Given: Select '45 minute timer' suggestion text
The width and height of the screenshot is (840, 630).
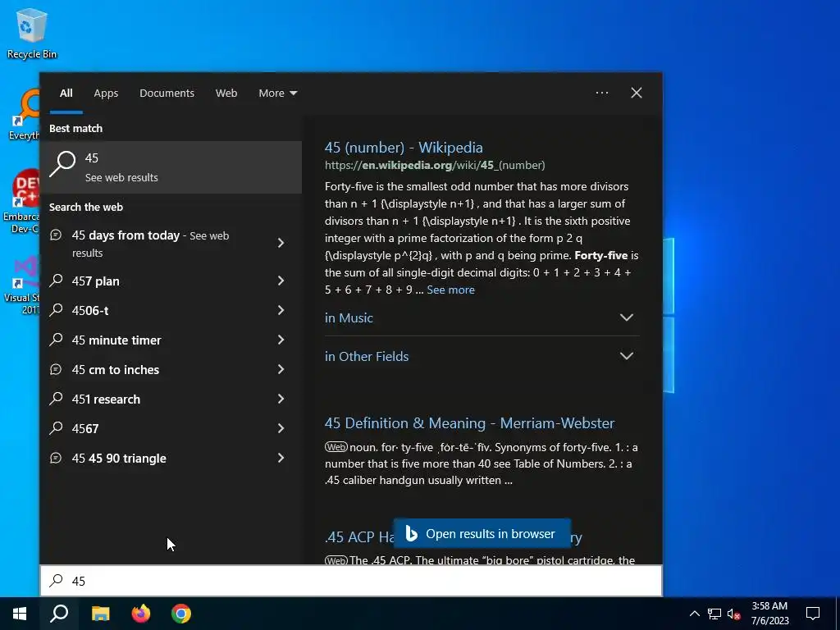Looking at the screenshot, I should (x=116, y=340).
